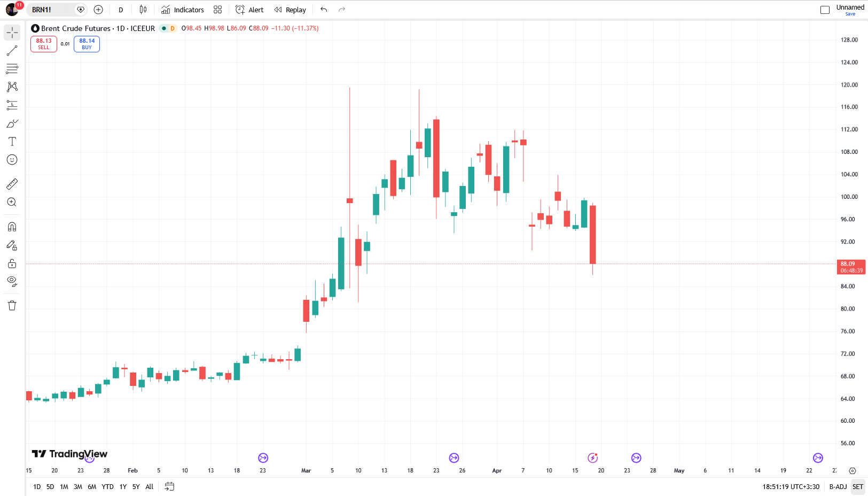
Task: Pick the ruler measure tool
Action: [x=12, y=184]
